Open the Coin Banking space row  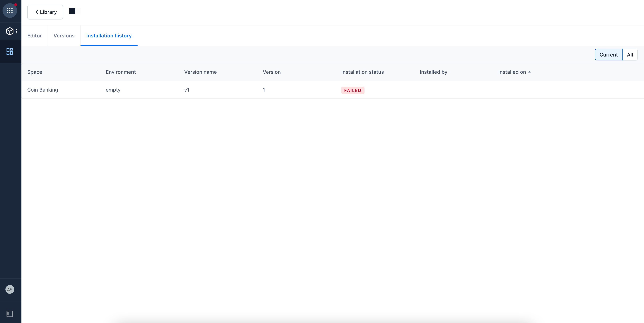(43, 90)
